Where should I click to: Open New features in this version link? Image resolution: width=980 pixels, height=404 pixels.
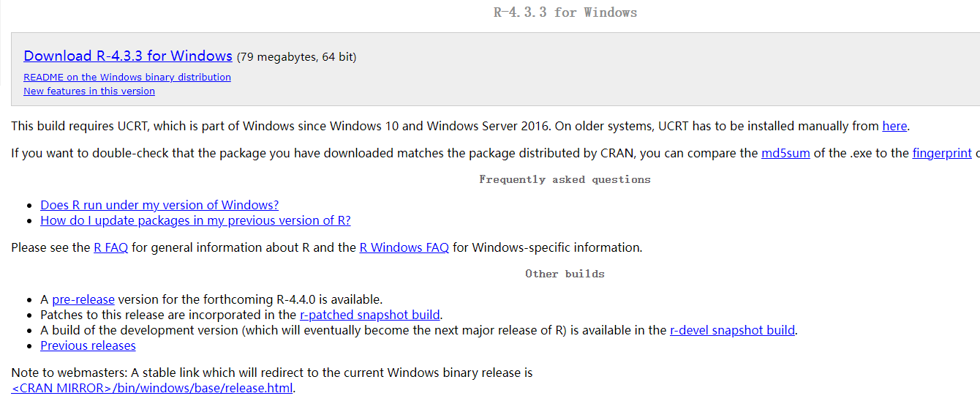click(89, 91)
